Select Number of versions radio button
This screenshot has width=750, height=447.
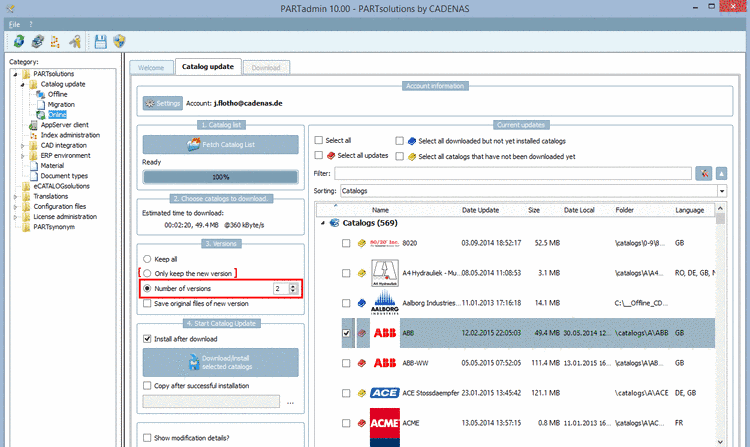[x=147, y=288]
